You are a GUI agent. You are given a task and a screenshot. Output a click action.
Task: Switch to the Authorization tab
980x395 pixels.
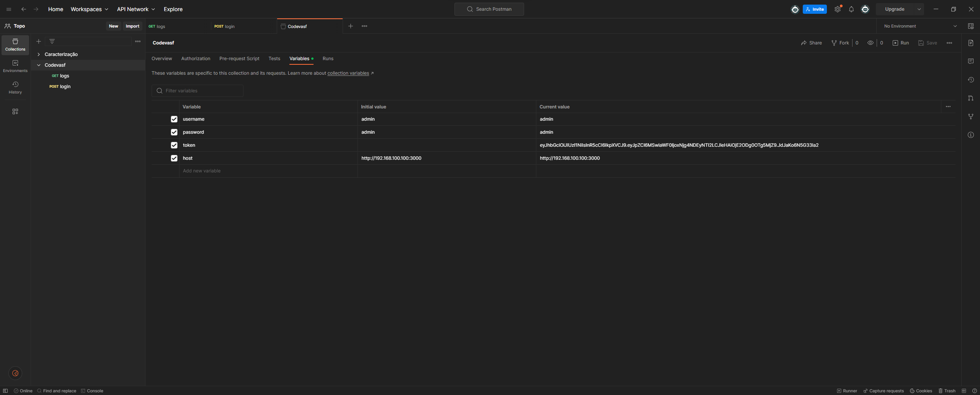click(196, 59)
